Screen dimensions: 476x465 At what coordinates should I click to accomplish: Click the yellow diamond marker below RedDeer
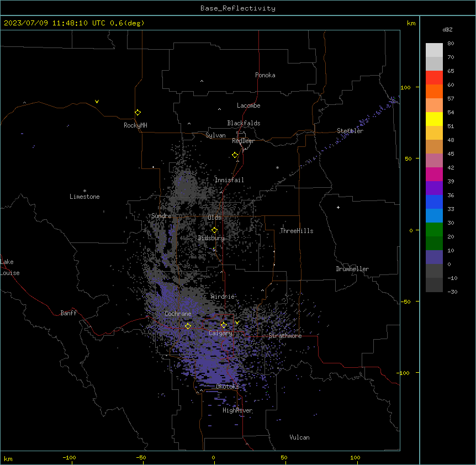[x=235, y=155]
